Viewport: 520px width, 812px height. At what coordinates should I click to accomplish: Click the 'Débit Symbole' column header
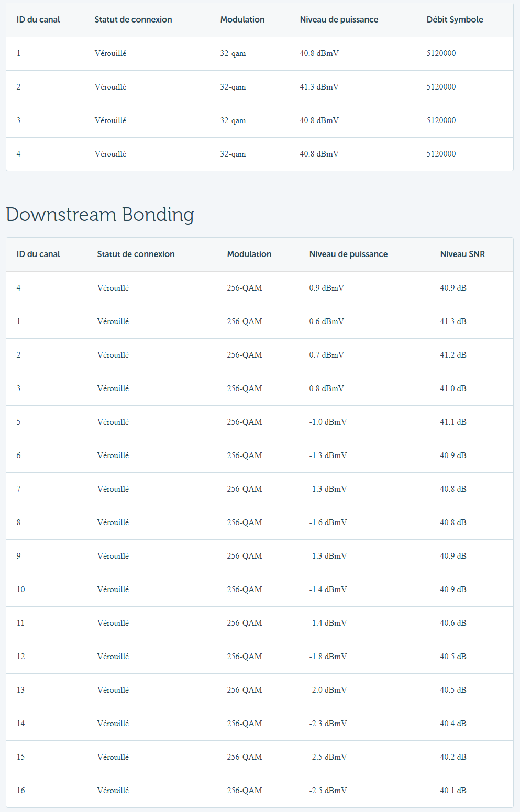pos(455,20)
